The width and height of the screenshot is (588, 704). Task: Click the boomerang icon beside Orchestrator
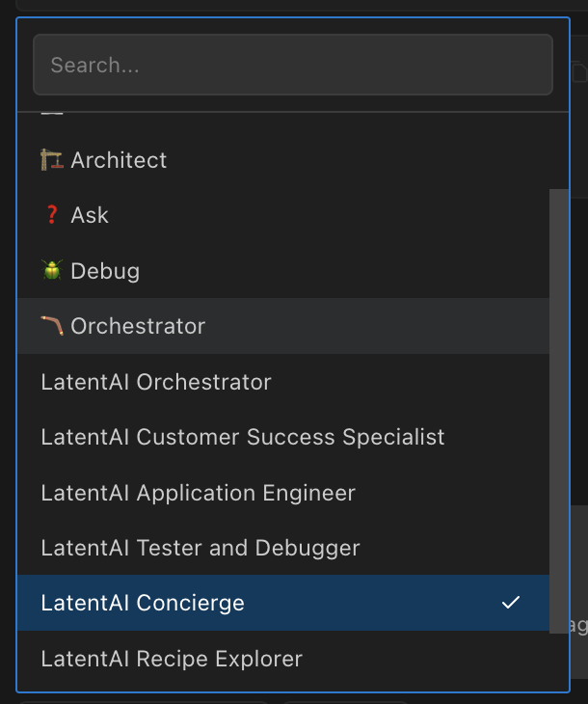coord(52,326)
